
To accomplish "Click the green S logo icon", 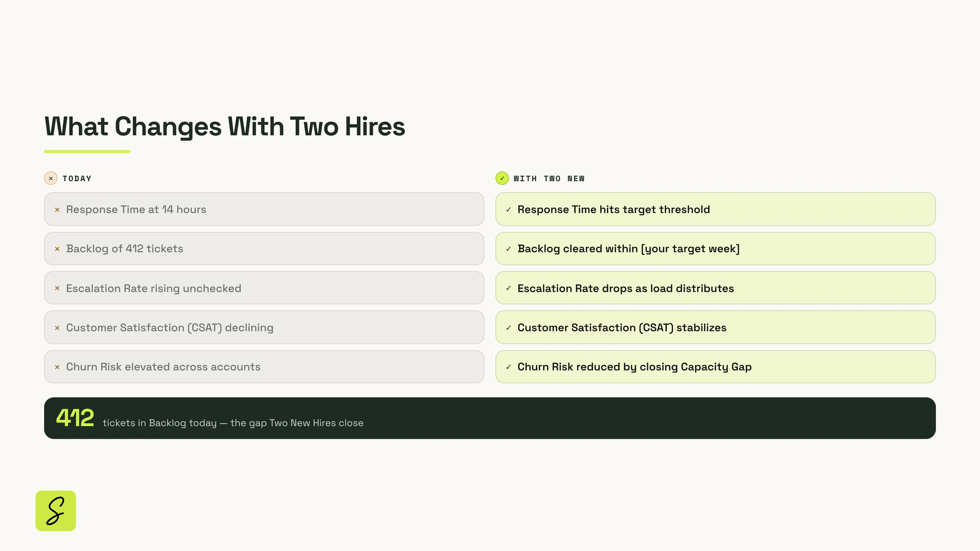I will click(56, 511).
